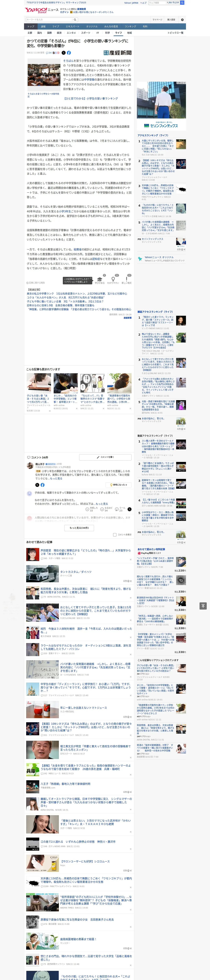Click the Yahoo! JAPAN News logo

[x=42, y=10]
